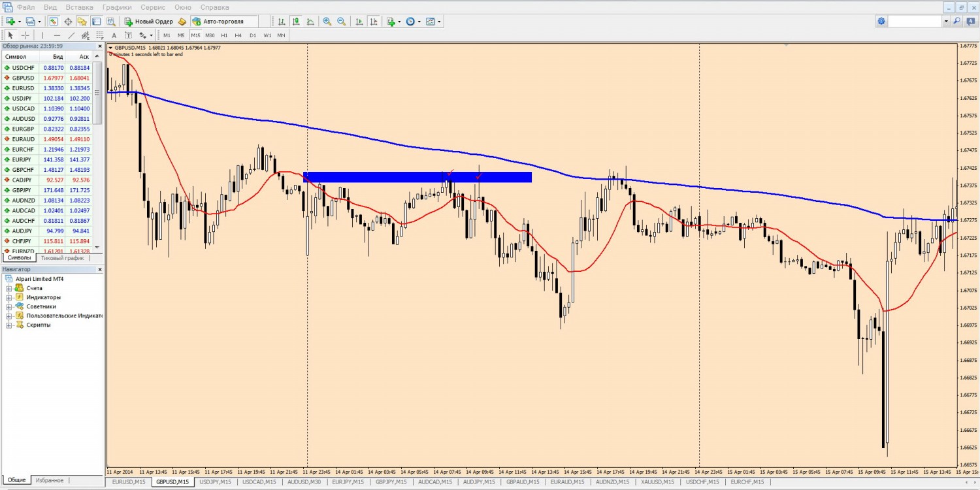Viewport: 980px width, 490px height.
Task: Switch to the EURUSD,M15 chart tab
Action: point(129,482)
